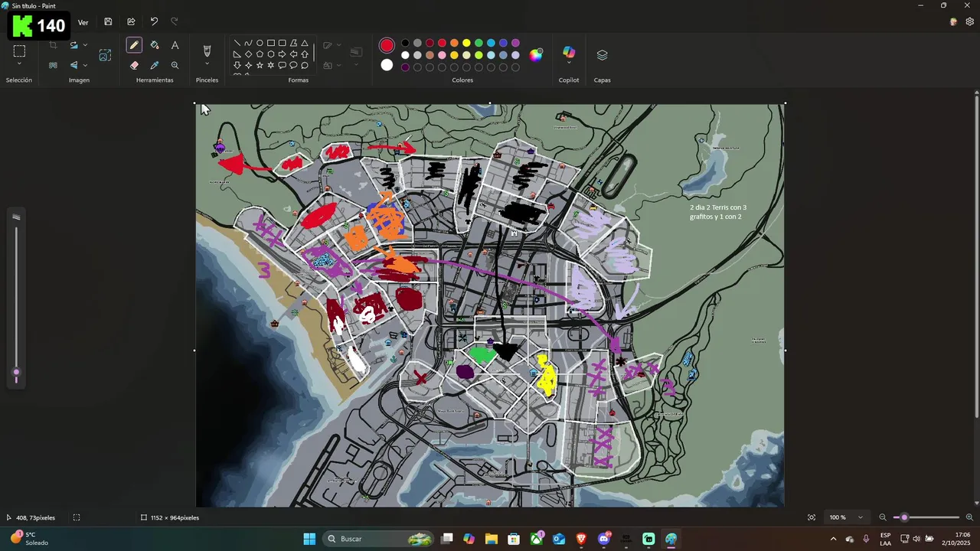The image size is (980, 551).
Task: Click the zoom in magnifier icon
Action: [x=969, y=517]
